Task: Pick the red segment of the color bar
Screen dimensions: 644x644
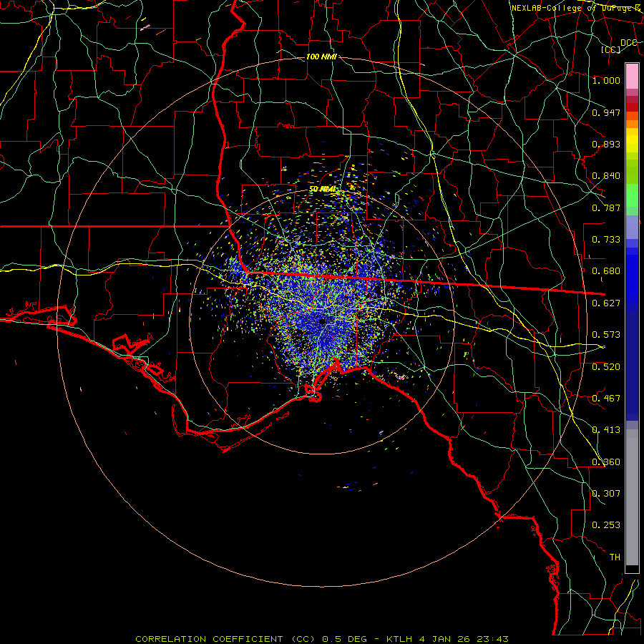Action: click(632, 107)
